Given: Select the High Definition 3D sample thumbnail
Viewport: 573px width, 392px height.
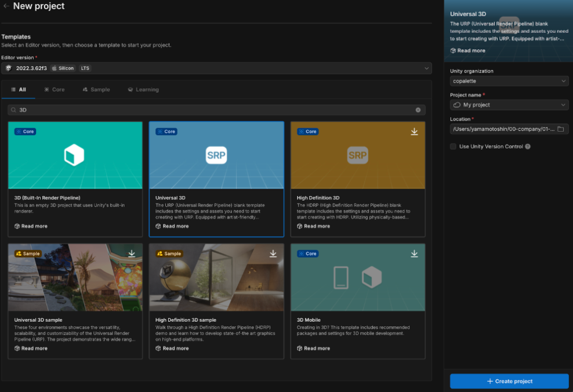Looking at the screenshot, I should [x=216, y=278].
